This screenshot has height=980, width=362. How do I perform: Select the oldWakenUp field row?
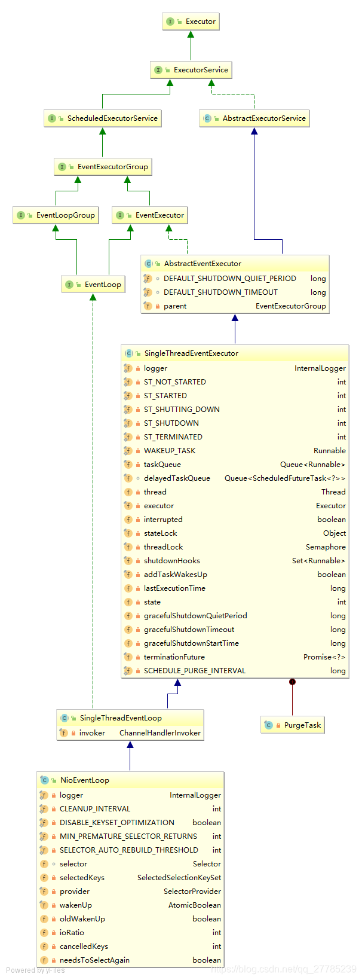(130, 919)
